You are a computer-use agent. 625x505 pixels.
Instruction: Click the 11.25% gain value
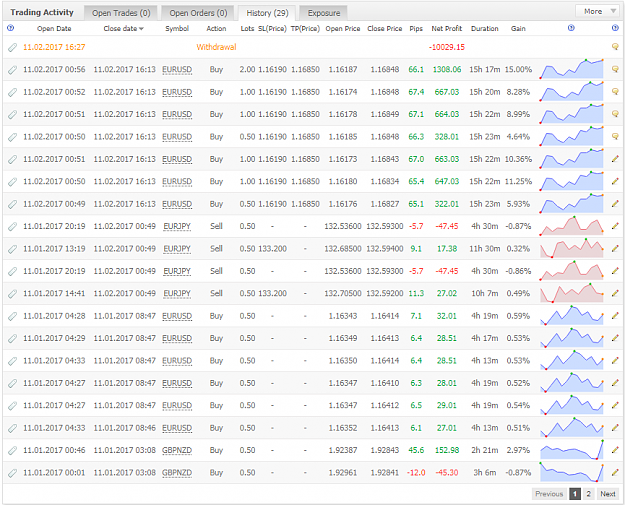tap(518, 181)
